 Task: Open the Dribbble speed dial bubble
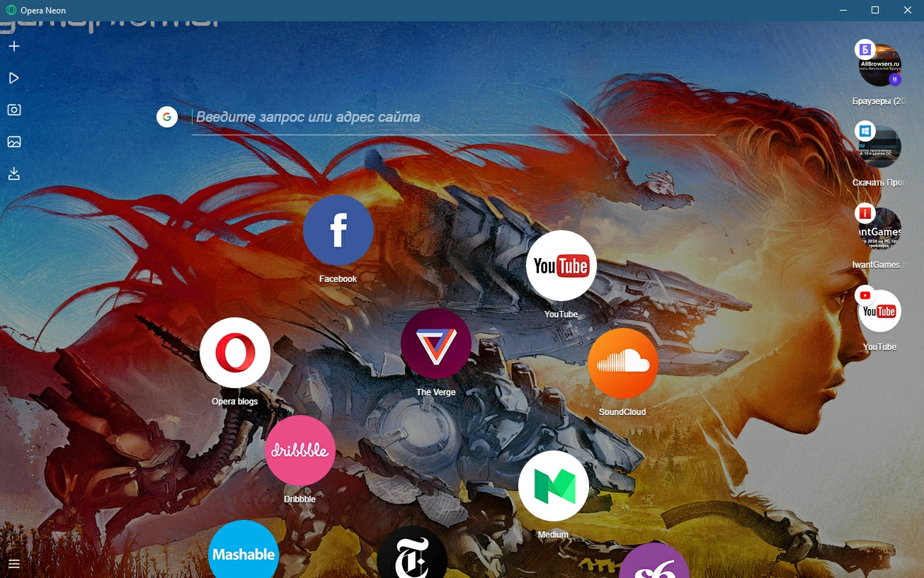tap(300, 450)
